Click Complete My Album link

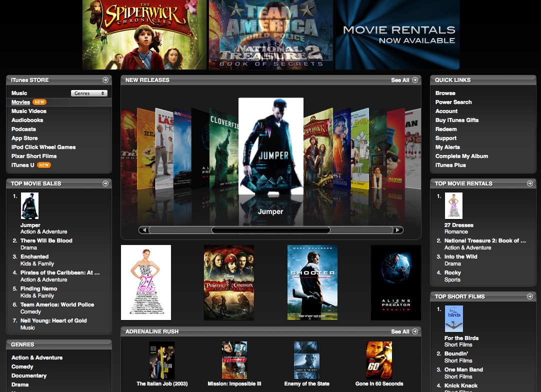(x=461, y=156)
